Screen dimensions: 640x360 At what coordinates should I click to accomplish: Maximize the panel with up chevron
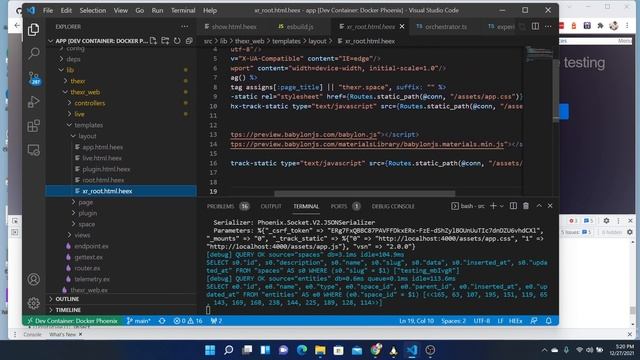tap(539, 206)
